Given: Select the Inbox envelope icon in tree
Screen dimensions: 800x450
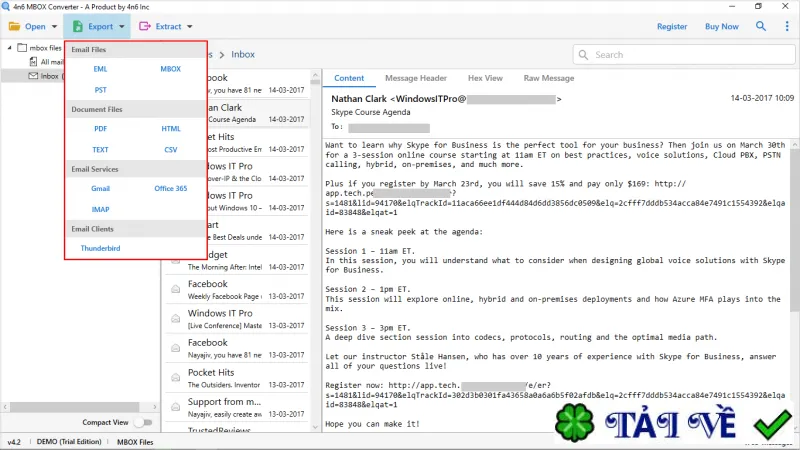Looking at the screenshot, I should [33, 76].
